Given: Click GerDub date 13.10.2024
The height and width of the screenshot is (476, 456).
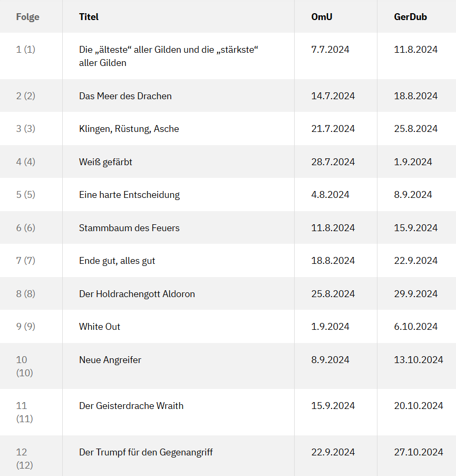Looking at the screenshot, I should click(419, 360).
